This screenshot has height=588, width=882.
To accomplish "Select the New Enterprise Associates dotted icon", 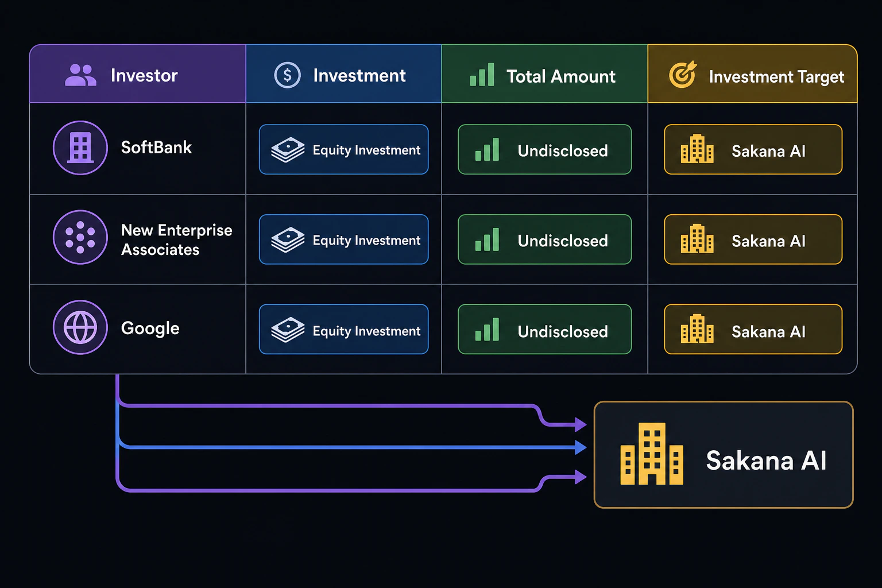I will click(x=80, y=237).
